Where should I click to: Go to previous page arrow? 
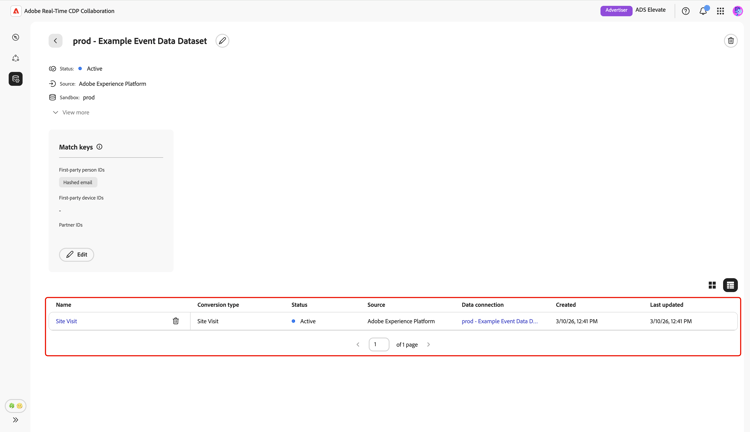tap(358, 344)
